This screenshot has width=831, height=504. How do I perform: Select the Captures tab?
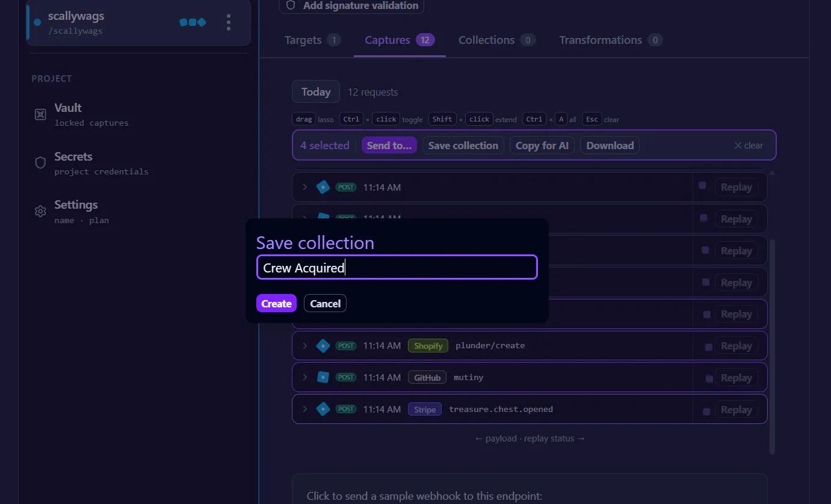pos(400,40)
